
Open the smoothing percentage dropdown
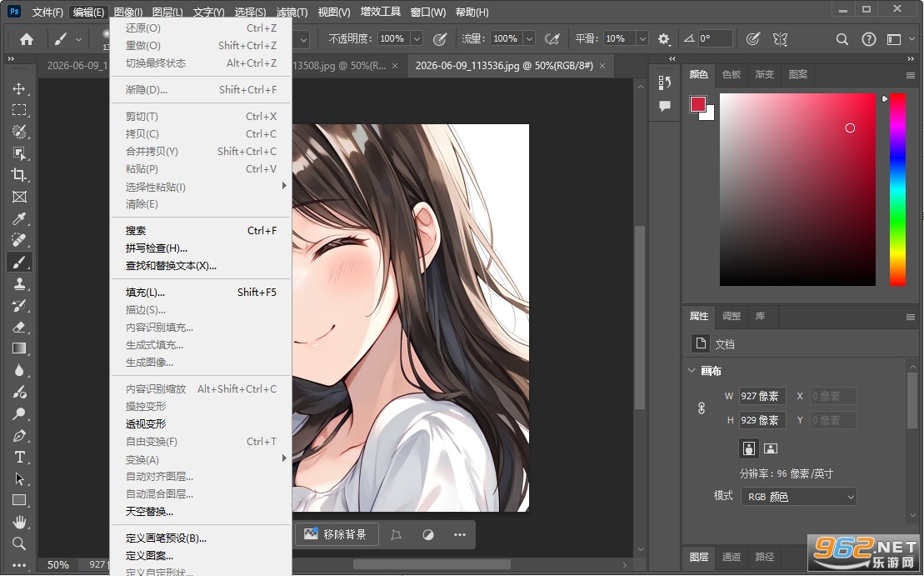pos(642,39)
